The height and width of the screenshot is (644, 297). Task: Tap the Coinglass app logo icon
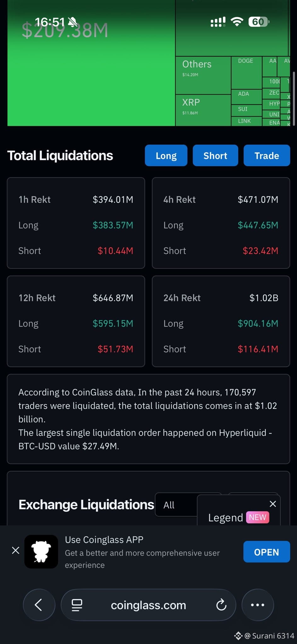[41, 552]
